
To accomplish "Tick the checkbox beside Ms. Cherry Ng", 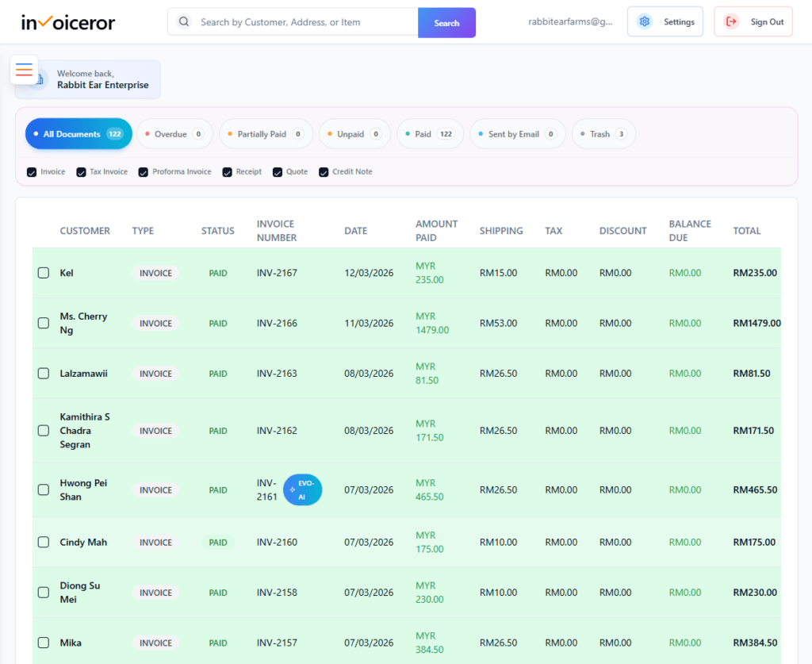I will (44, 323).
